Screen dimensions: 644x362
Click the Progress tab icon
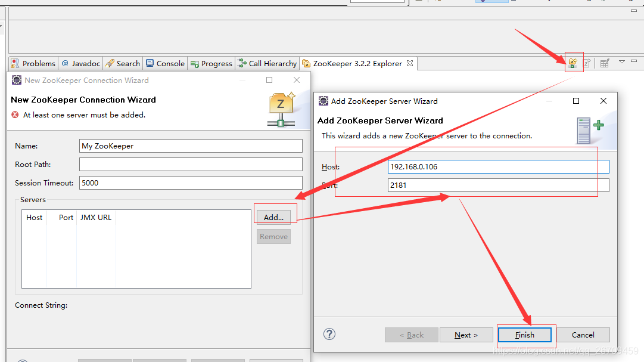[195, 64]
